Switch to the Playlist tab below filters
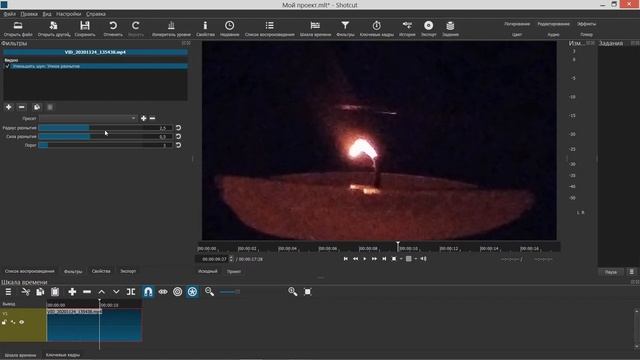Screen dimensions: 640x360 [29, 271]
